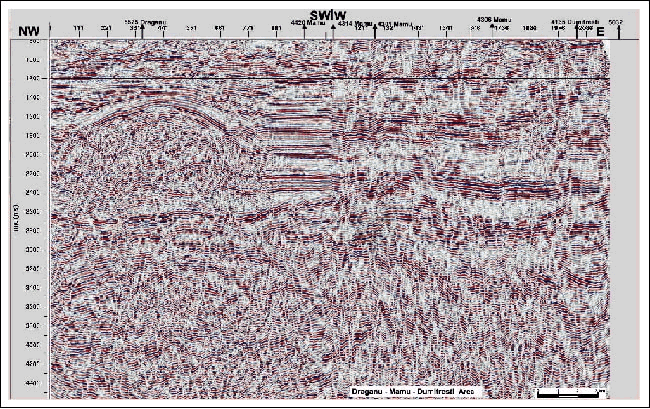Viewport: 650px width, 409px height.
Task: Pick the crest of the dome-shaped reflector
Action: [150, 103]
